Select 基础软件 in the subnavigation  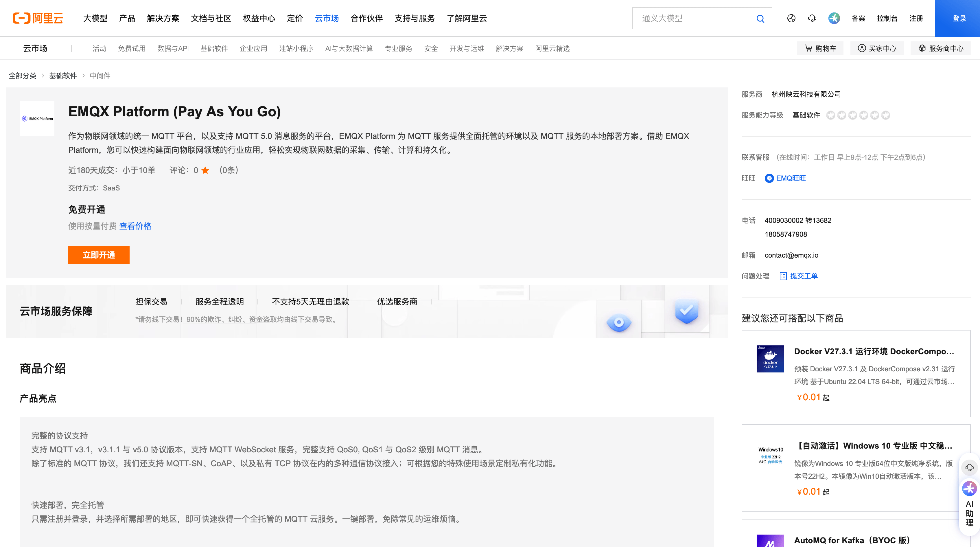click(214, 48)
